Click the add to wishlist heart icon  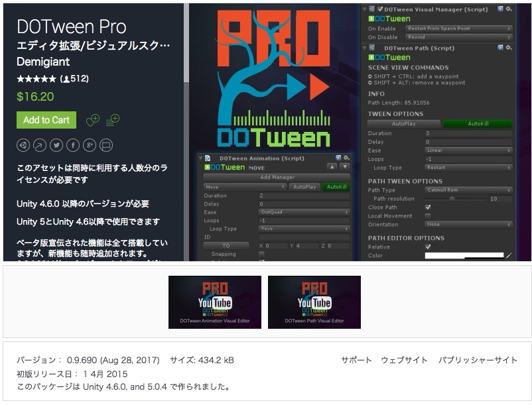[93, 120]
